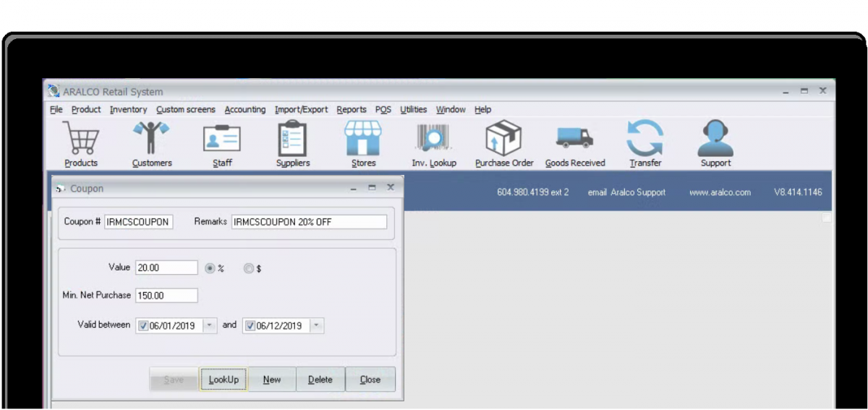
Task: Select the percent value radio button
Action: pos(210,268)
